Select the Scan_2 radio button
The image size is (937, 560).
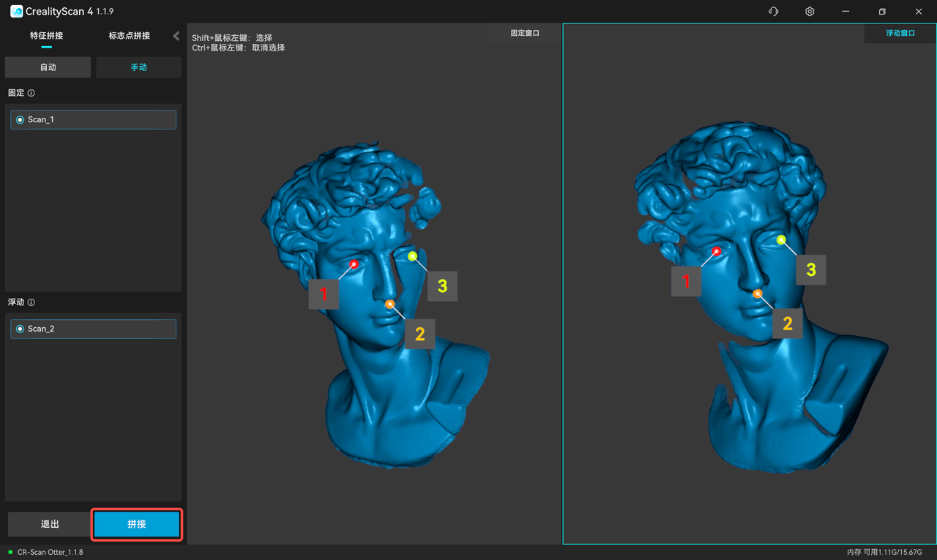click(20, 329)
